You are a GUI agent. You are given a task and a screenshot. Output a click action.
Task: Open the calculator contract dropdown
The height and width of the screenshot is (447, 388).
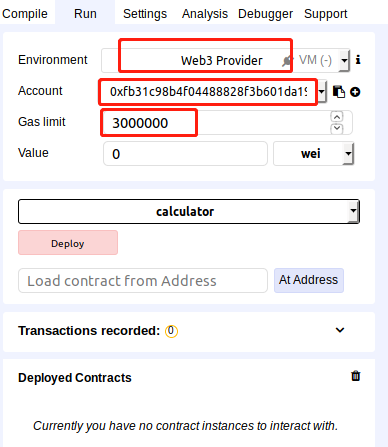click(x=189, y=211)
